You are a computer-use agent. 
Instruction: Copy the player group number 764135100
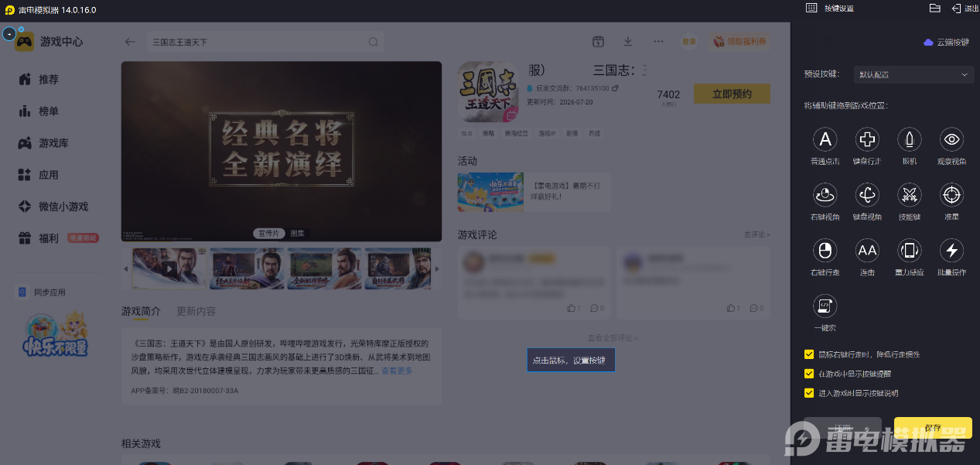615,88
